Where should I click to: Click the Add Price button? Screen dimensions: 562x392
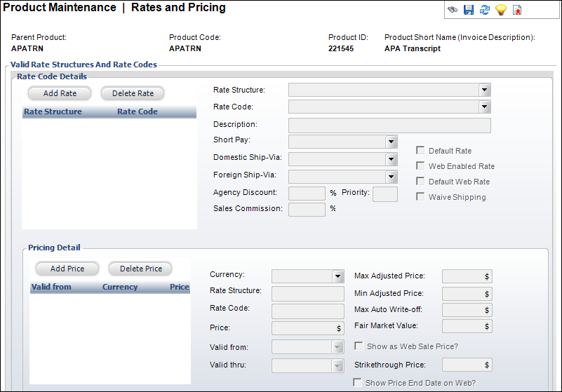(x=67, y=269)
